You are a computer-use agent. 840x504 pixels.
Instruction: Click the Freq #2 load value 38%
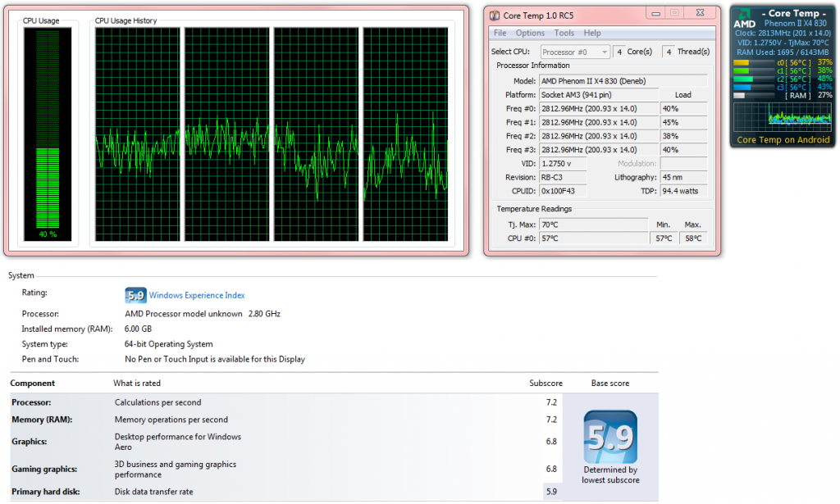pyautogui.click(x=683, y=136)
